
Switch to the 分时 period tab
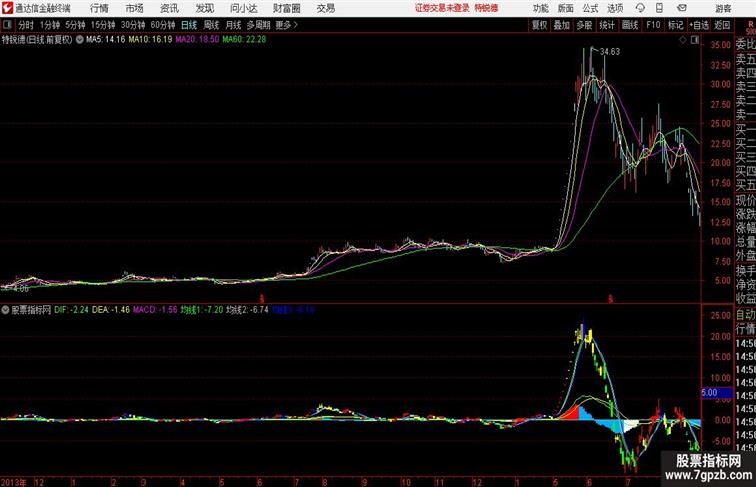[26, 25]
